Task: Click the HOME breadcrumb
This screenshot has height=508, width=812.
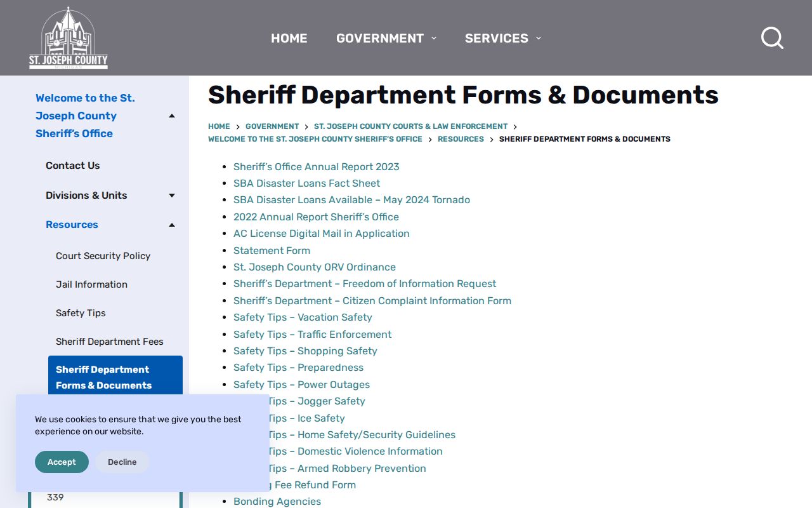Action: [219, 126]
